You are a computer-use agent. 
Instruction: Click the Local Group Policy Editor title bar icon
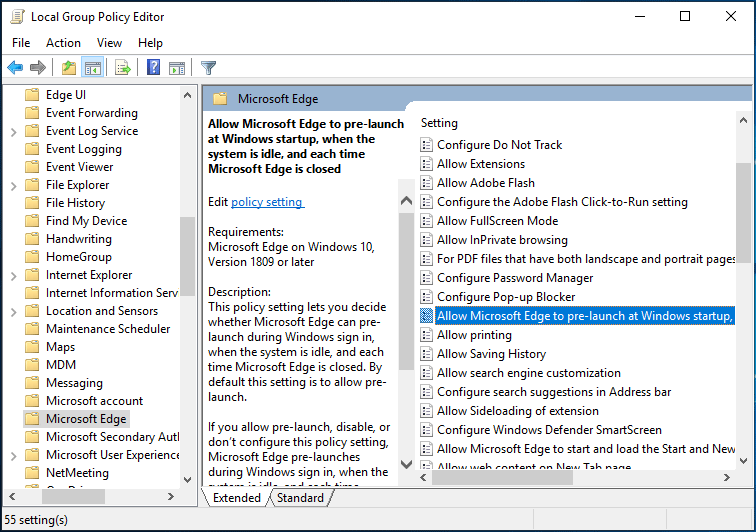tap(17, 16)
